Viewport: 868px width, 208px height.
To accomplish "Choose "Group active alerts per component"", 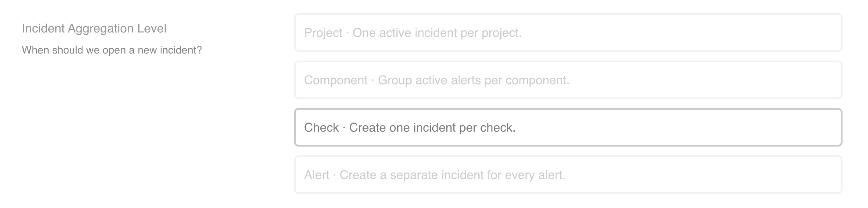I will point(473,81).
